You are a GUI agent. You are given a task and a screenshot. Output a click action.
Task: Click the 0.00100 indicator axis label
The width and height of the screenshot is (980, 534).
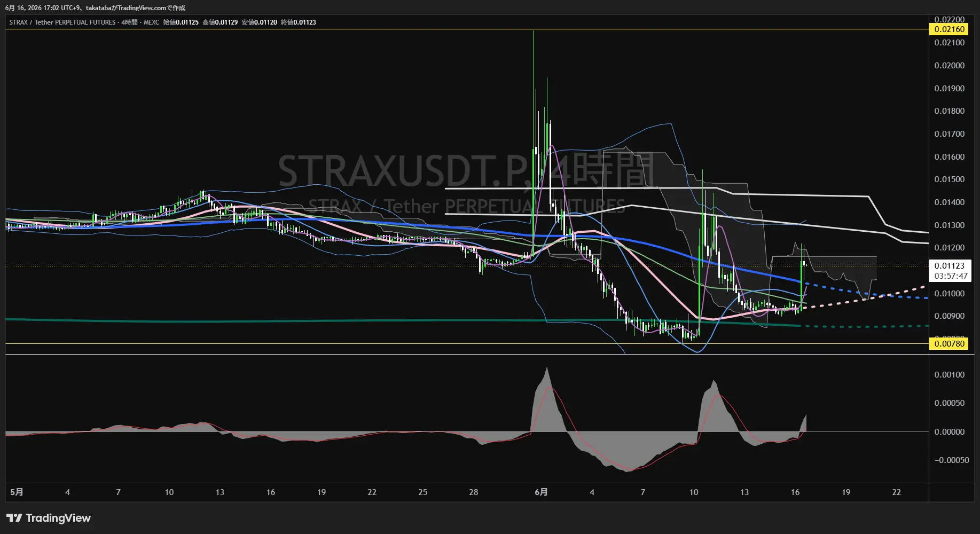[x=950, y=375]
